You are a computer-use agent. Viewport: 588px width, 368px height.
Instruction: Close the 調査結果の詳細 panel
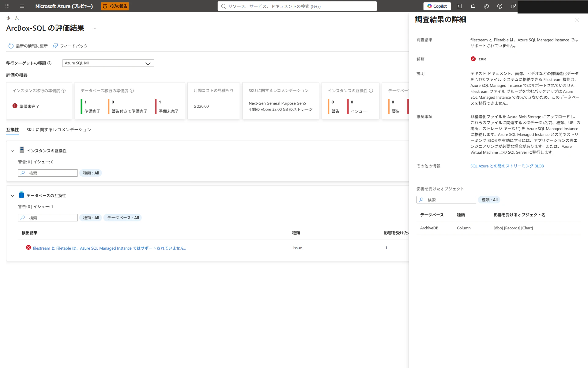(577, 20)
